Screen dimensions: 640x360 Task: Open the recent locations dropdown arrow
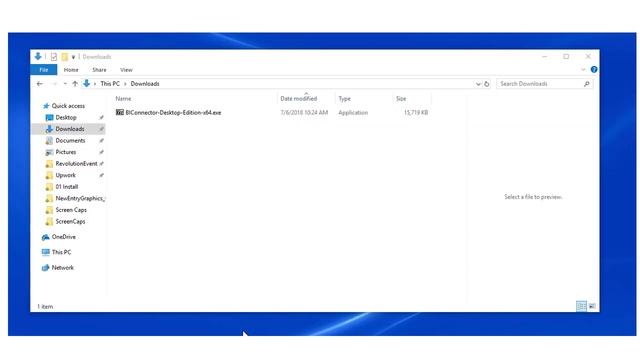[x=65, y=84]
